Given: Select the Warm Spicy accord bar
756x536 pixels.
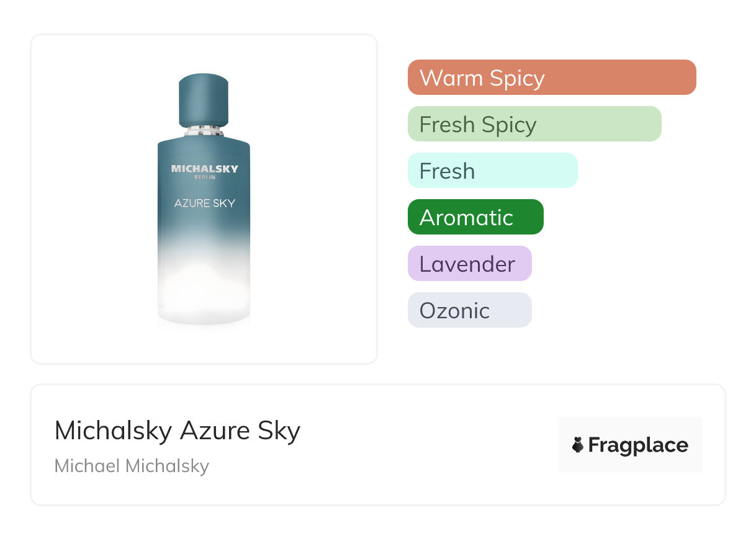Looking at the screenshot, I should 551,78.
